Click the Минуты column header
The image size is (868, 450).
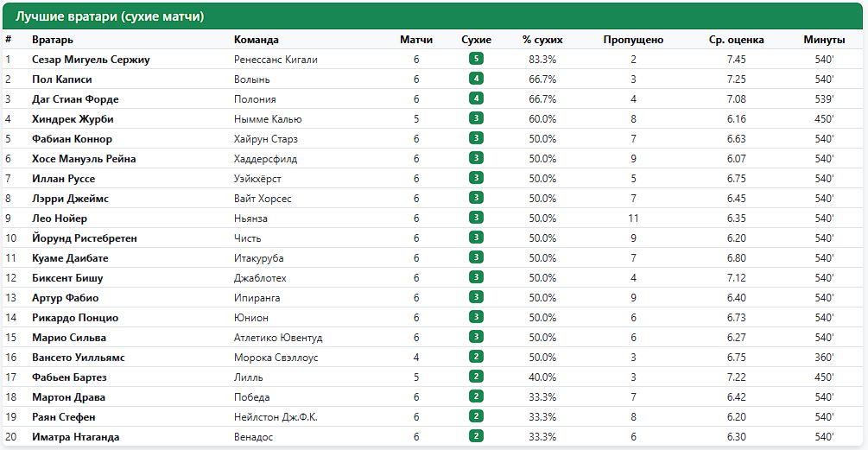tap(824, 39)
